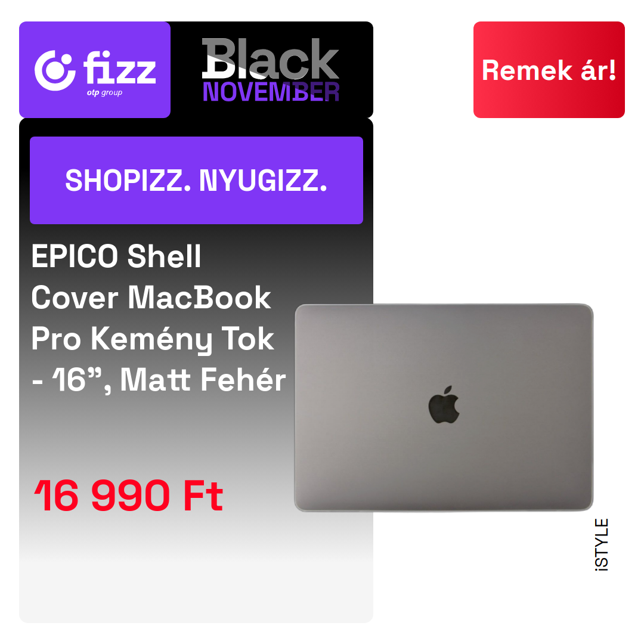This screenshot has height=644, width=644.
Task: Click the red 16 990 Ft price
Action: coord(129,496)
